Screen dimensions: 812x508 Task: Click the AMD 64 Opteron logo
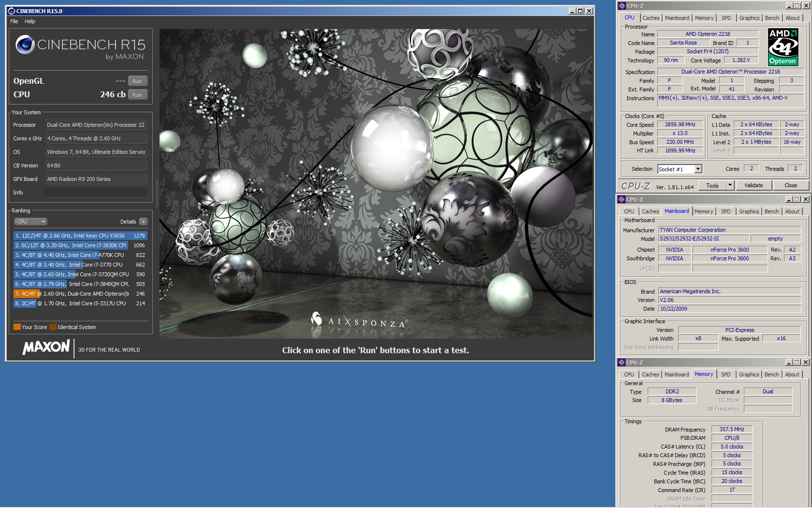(783, 47)
